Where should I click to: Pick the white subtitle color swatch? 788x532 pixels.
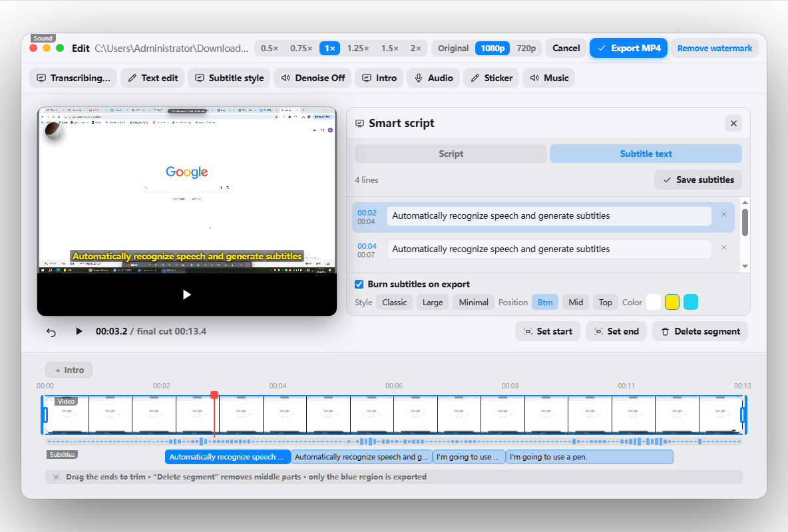(x=654, y=302)
